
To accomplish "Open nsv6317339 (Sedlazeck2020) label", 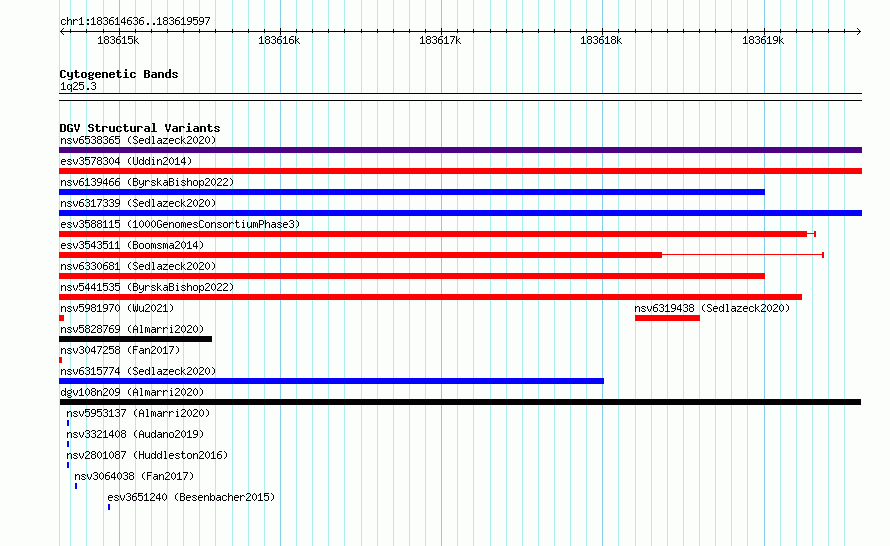I will click(x=138, y=203).
